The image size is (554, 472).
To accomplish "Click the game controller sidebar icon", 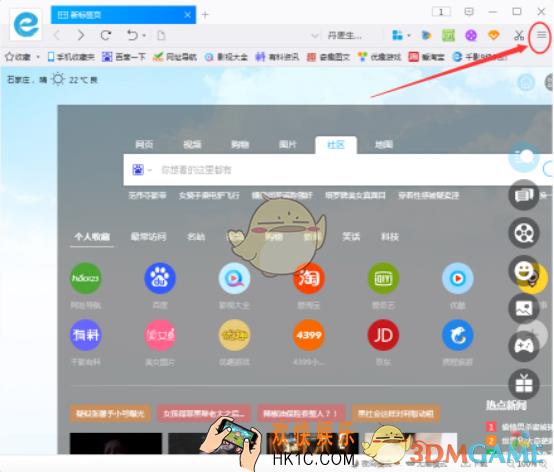I will pos(524,346).
